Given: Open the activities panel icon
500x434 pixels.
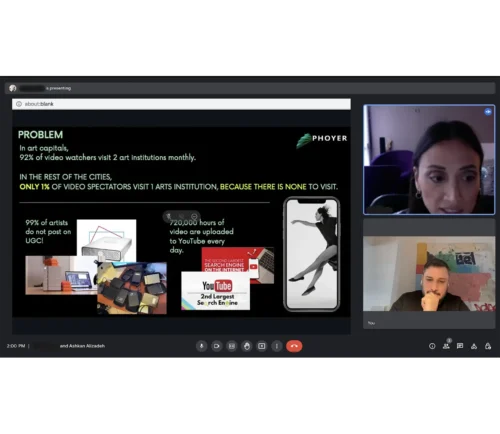Looking at the screenshot, I should click(x=474, y=346).
